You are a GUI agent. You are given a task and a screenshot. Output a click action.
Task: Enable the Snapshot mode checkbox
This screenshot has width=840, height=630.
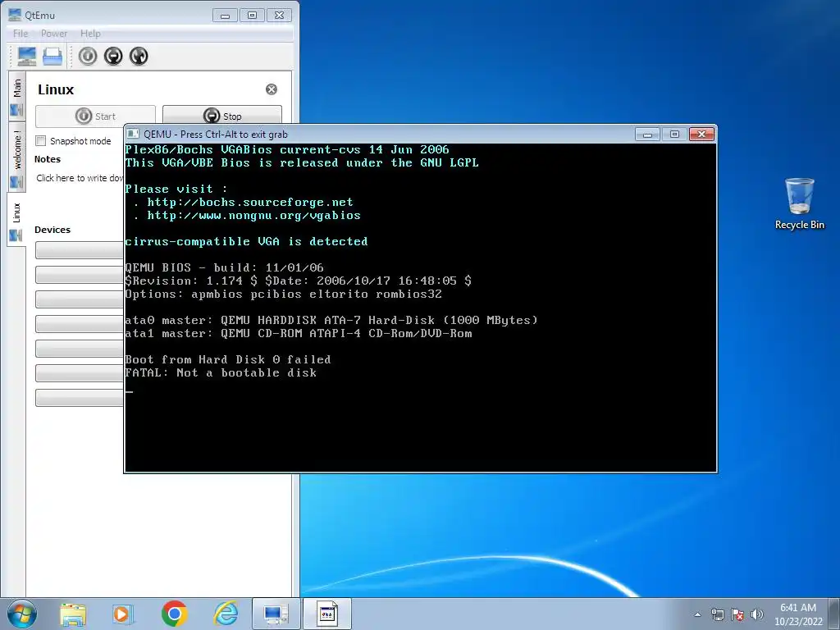pos(41,141)
